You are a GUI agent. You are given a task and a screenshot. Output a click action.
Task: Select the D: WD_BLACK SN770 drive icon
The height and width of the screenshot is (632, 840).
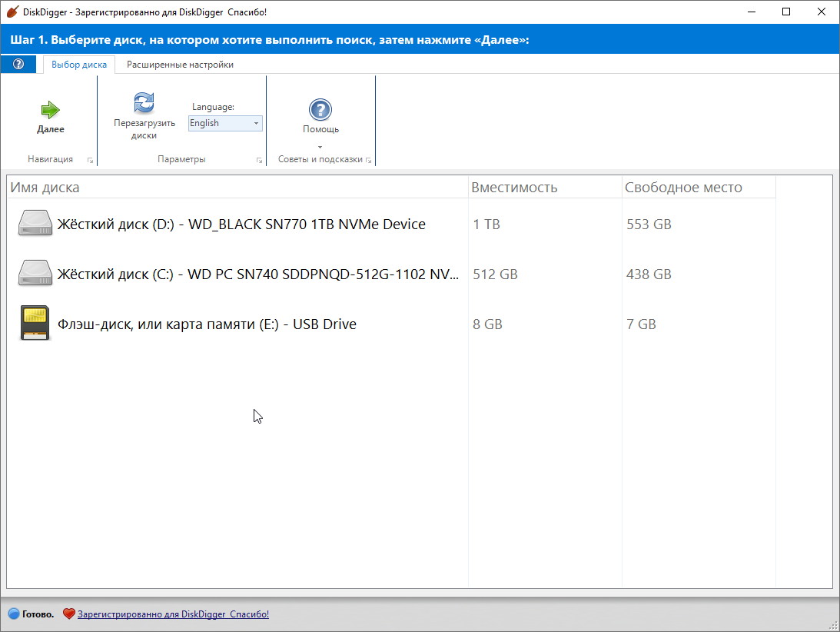pos(35,225)
